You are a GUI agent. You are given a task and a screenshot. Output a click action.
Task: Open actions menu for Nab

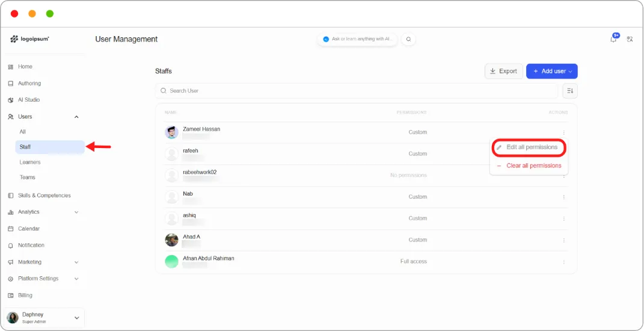coord(564,197)
